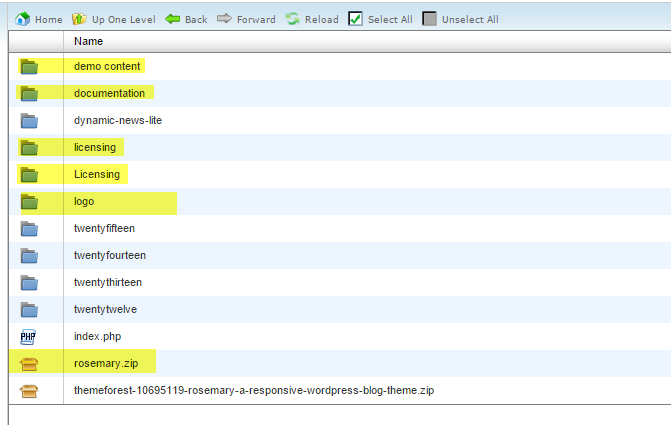671x425 pixels.
Task: Select the twentytwelve folder
Action: coord(103,309)
